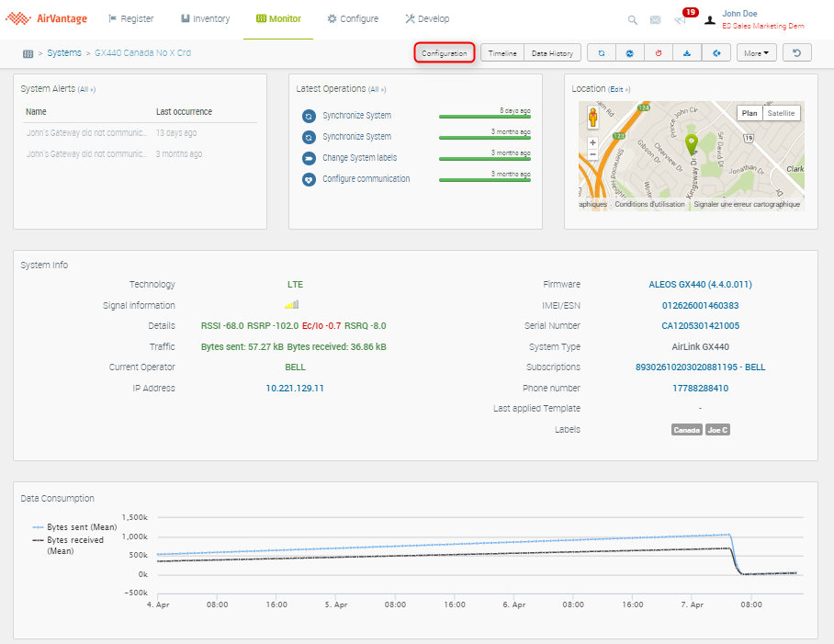Click the green location marker pin

tap(691, 144)
